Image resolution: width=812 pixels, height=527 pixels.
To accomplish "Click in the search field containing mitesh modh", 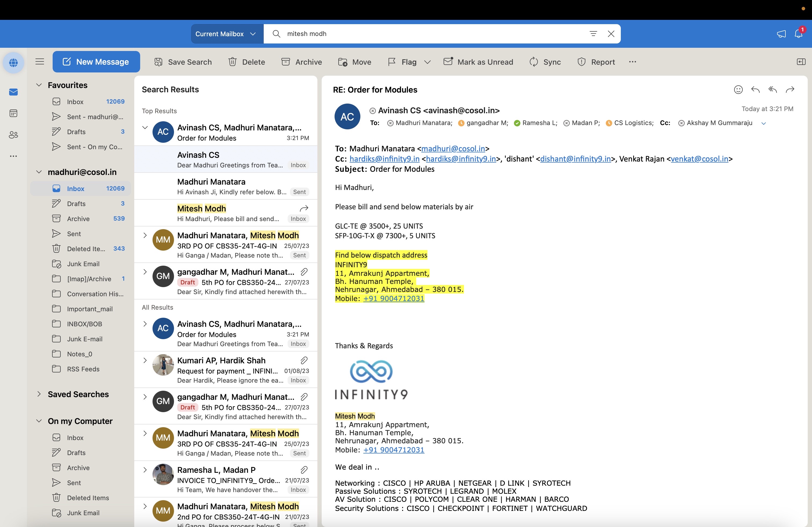I will (x=426, y=34).
